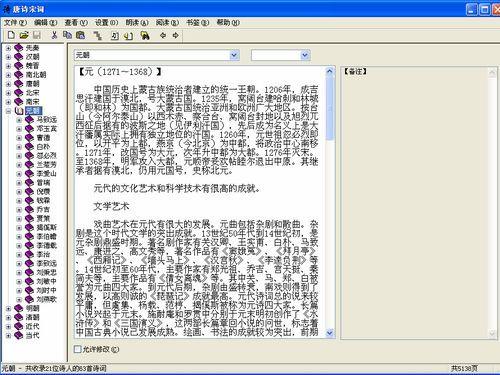Click the open book icon beside 元朝

click(19, 111)
